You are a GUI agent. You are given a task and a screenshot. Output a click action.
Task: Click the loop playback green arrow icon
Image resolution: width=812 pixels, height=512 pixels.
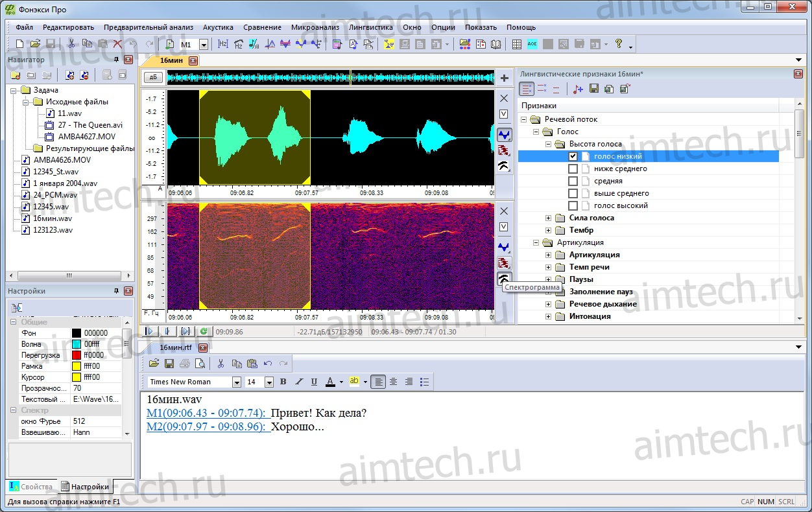click(204, 331)
